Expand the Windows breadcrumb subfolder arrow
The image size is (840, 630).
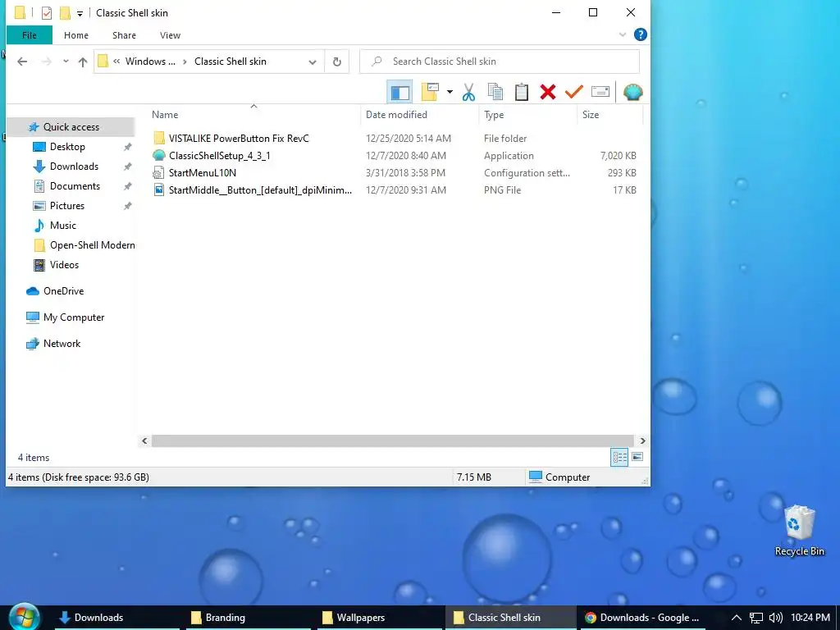[x=185, y=62]
